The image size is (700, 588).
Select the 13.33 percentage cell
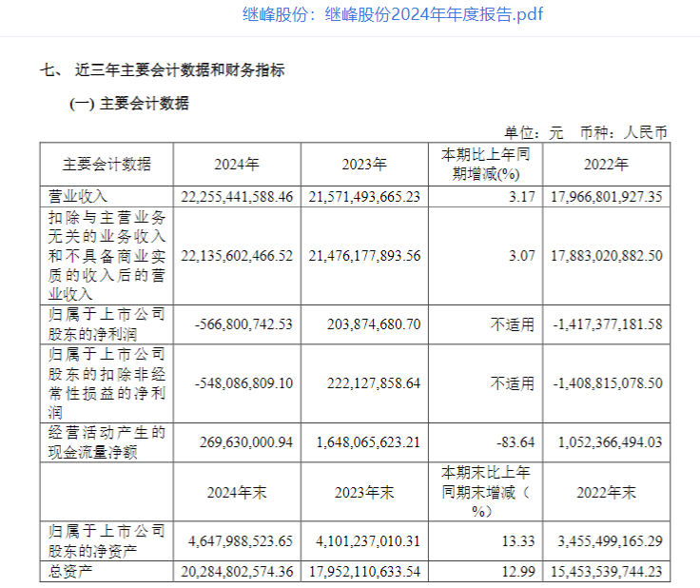pyautogui.click(x=518, y=541)
